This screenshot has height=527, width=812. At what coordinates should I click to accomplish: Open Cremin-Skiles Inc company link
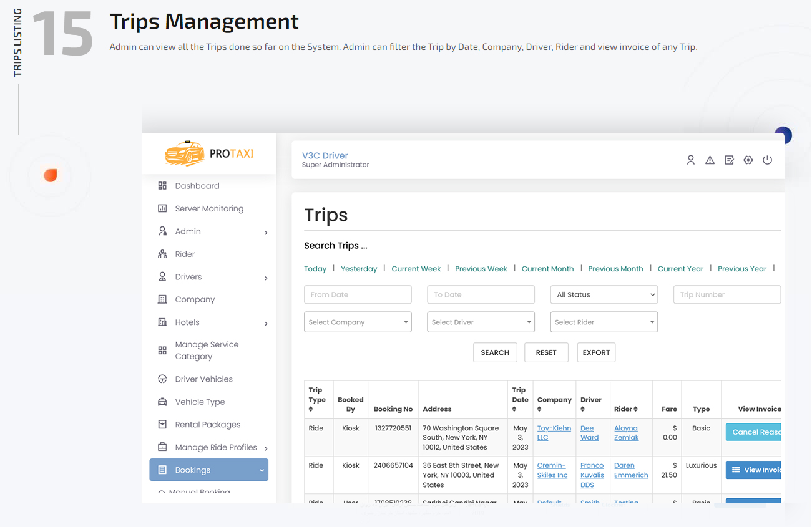(552, 470)
